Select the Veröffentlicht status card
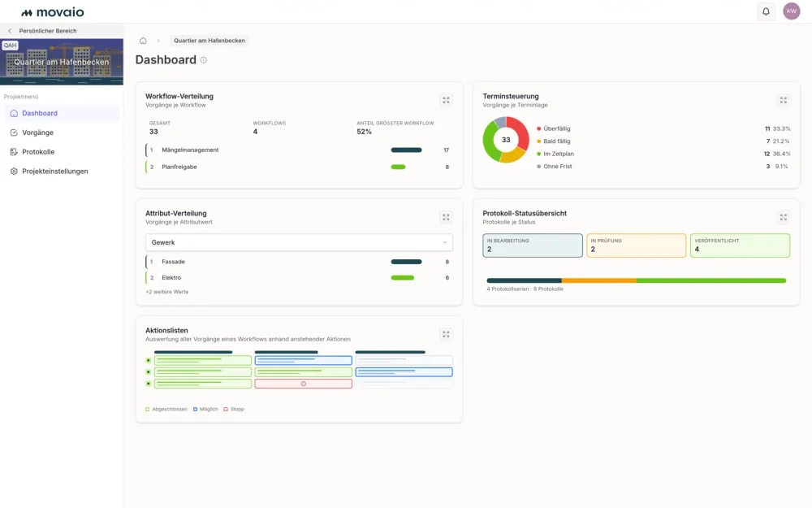812x508 pixels. pos(740,245)
